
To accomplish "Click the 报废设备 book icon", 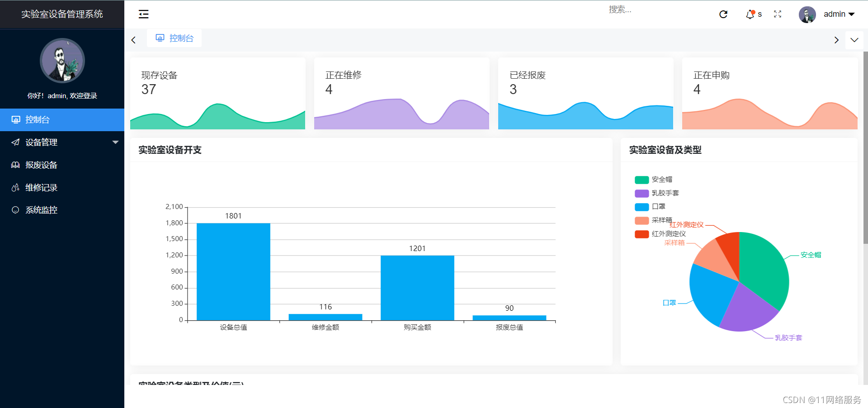I will [x=15, y=165].
